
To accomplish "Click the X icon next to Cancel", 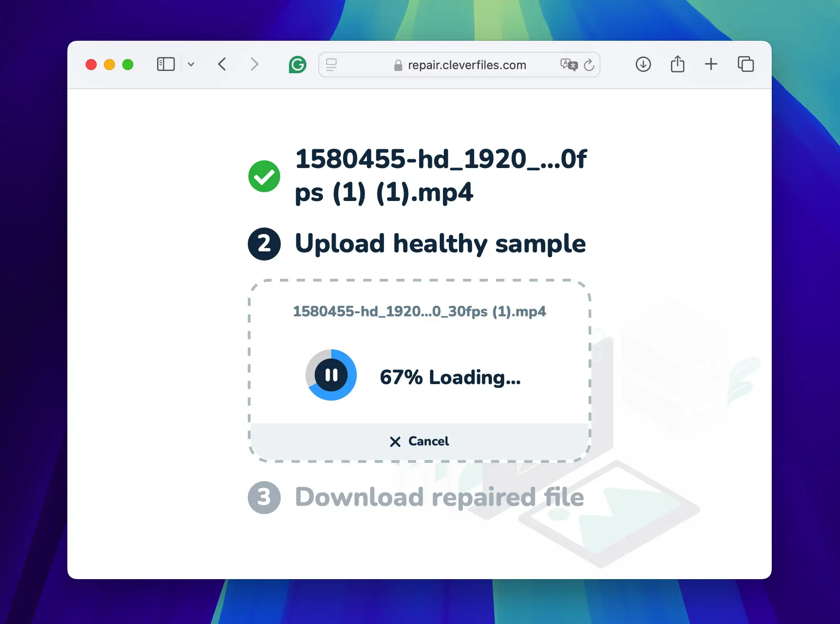I will point(395,442).
